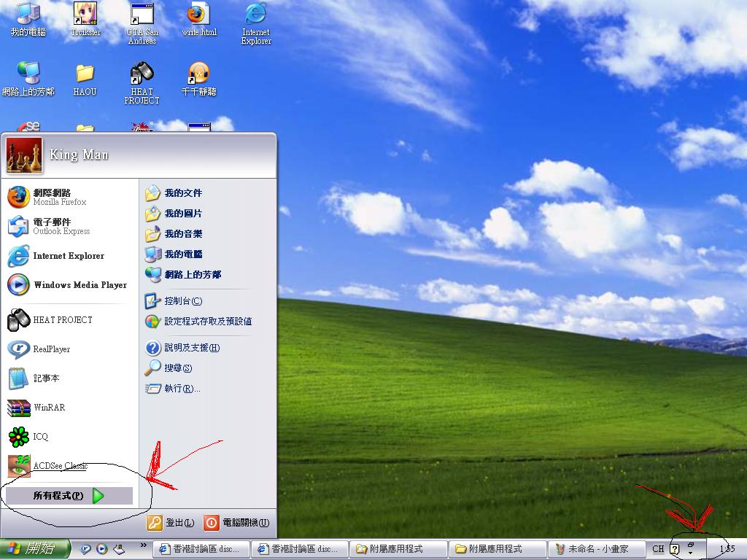Open 搜尋(S) search
Screen dimensions: 747x560
click(x=169, y=368)
